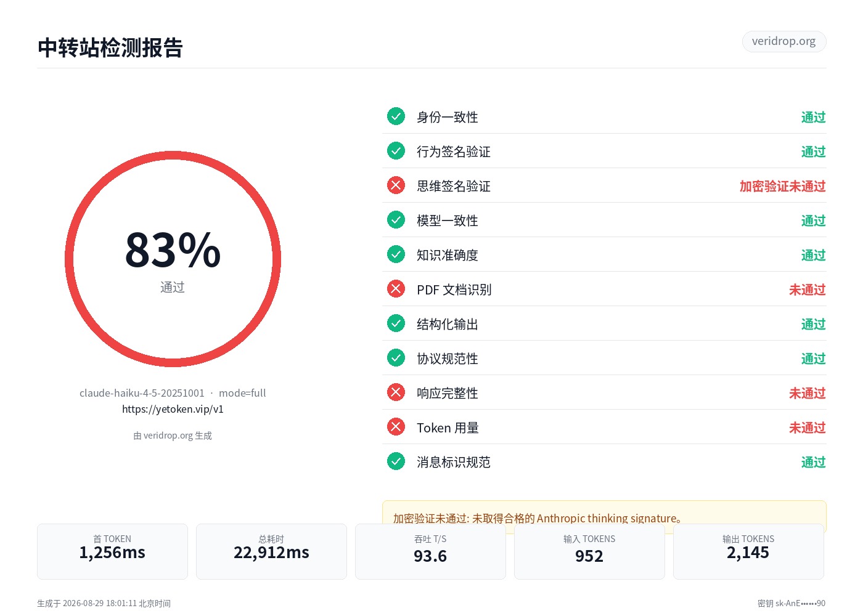Click the veridrop.org badge at top right
This screenshot has height=616, width=863.
pyautogui.click(x=784, y=41)
